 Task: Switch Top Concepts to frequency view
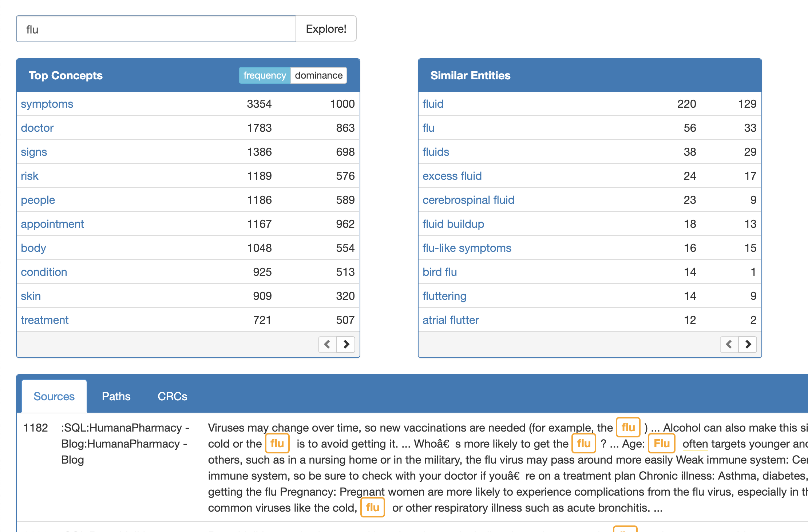[265, 75]
